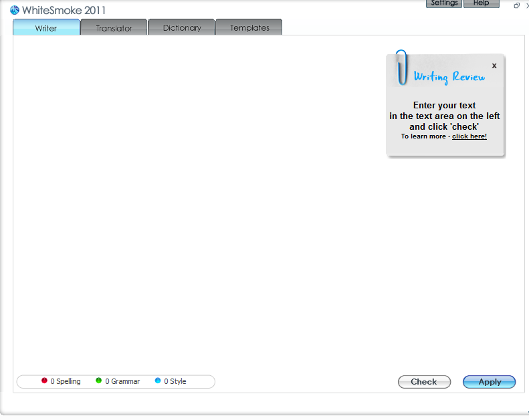Viewport: 529px width, 420px height.
Task: Click the '0 Grammar' counter label
Action: click(122, 381)
